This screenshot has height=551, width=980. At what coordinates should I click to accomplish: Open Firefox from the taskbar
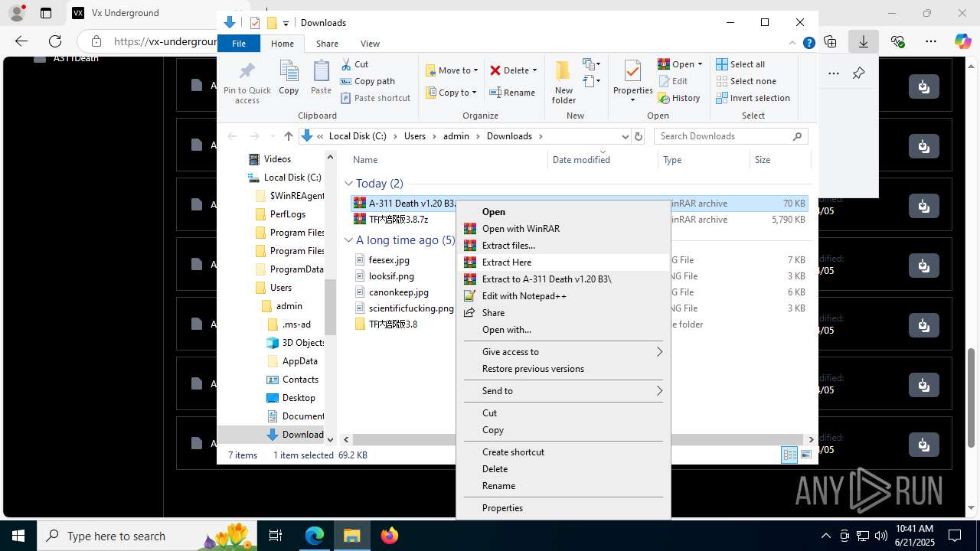389,536
